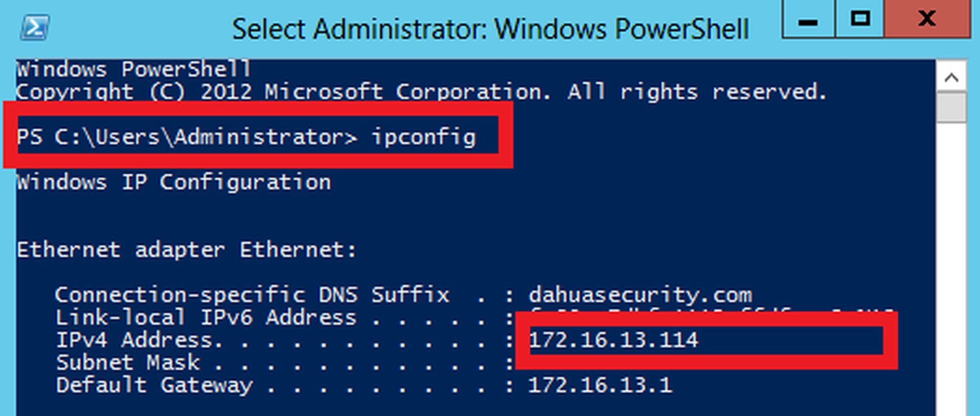Image resolution: width=980 pixels, height=416 pixels.
Task: Click the default gateway value 172.16.13.1
Action: tap(600, 385)
